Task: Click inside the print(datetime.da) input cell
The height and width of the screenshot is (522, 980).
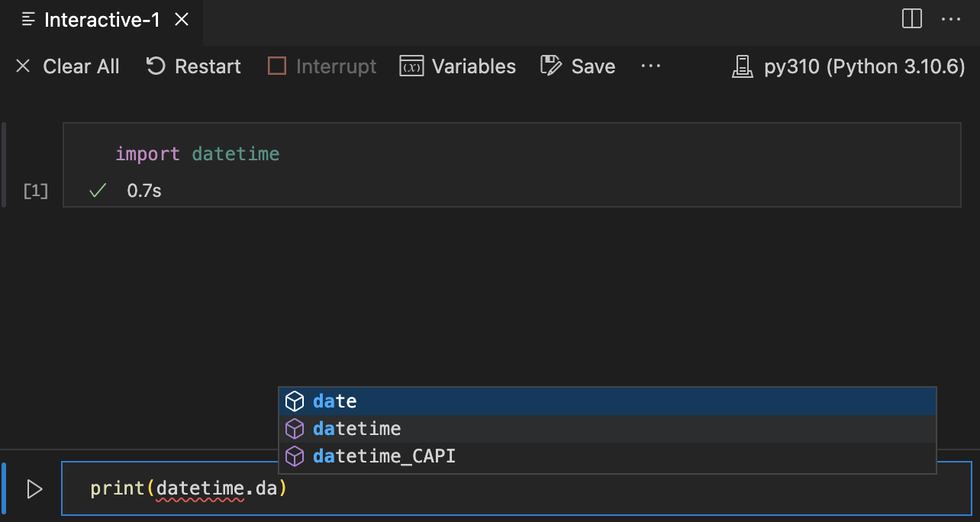Action: [x=188, y=489]
